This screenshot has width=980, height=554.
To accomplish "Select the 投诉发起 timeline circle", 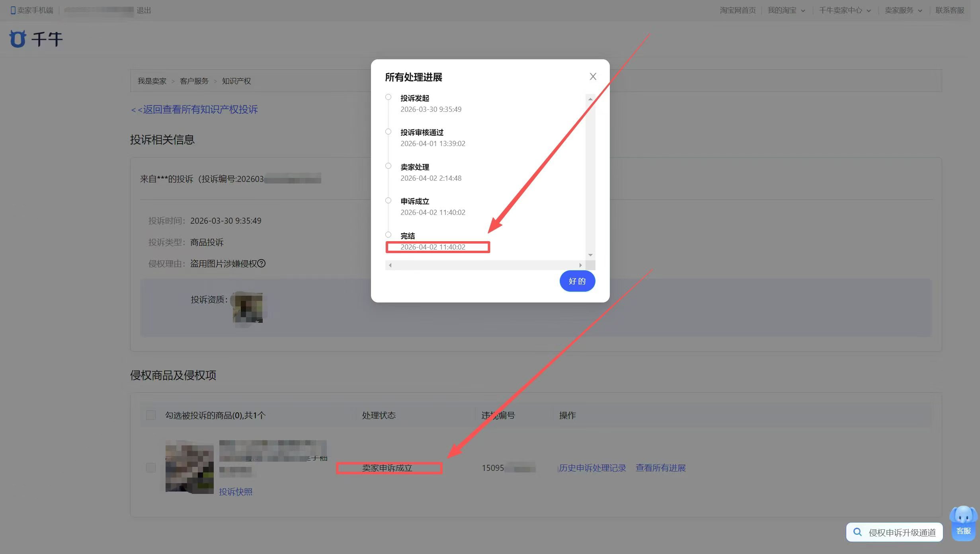I will pyautogui.click(x=388, y=97).
